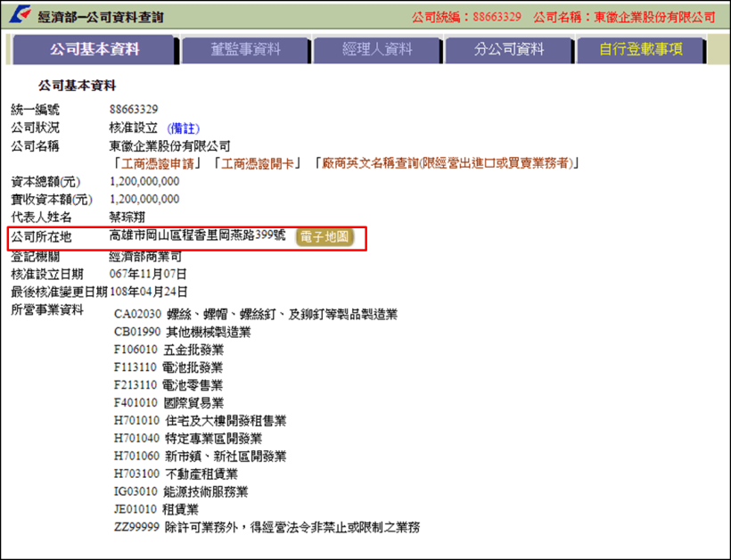Open the 自行登載事項 tab

[641, 50]
